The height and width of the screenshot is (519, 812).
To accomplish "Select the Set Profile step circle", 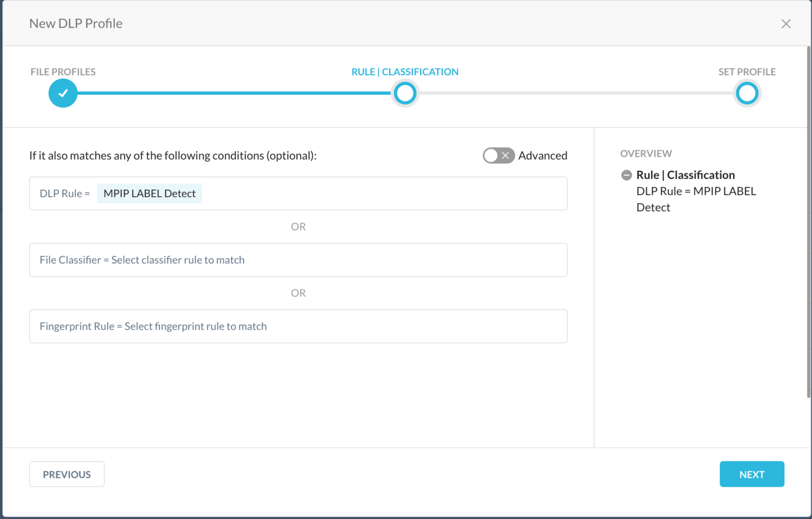I will click(x=747, y=93).
